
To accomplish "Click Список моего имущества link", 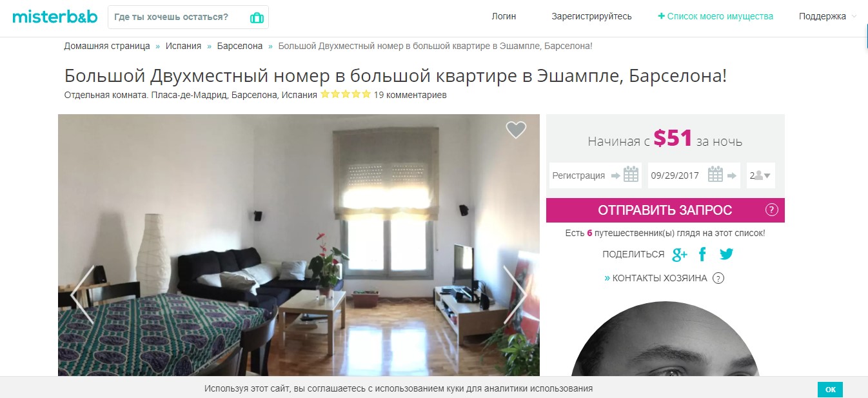I will point(715,17).
